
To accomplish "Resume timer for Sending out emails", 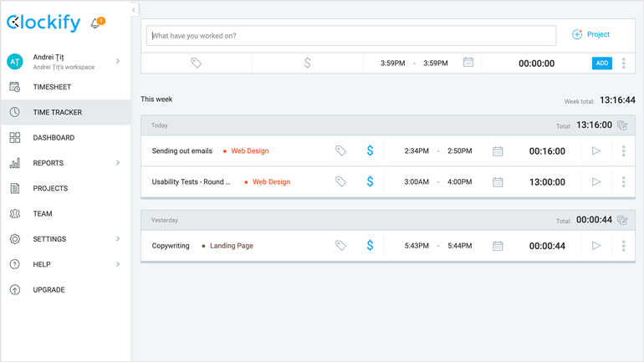I will pos(596,150).
